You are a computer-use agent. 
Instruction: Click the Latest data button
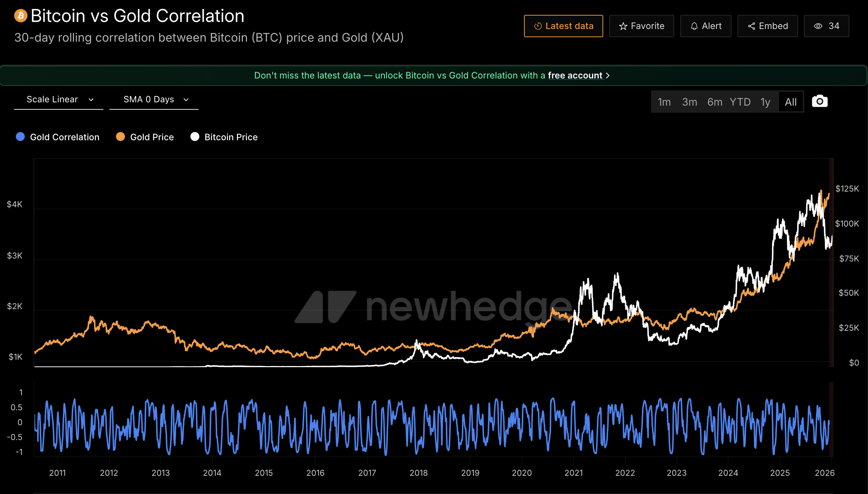[x=563, y=26]
